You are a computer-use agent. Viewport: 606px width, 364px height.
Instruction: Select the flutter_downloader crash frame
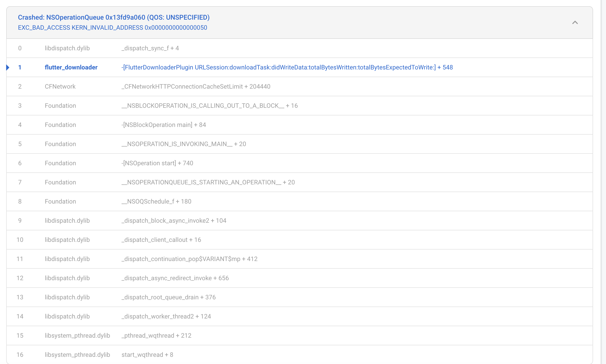coord(71,67)
